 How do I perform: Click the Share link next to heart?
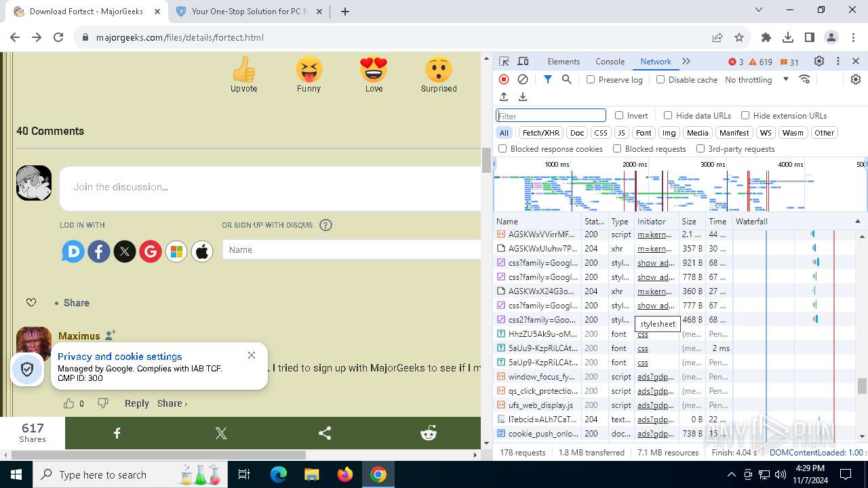77,303
